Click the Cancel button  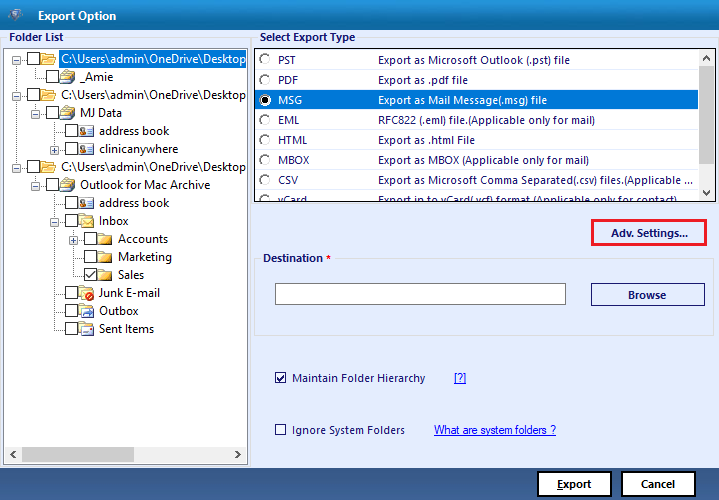[x=658, y=484]
